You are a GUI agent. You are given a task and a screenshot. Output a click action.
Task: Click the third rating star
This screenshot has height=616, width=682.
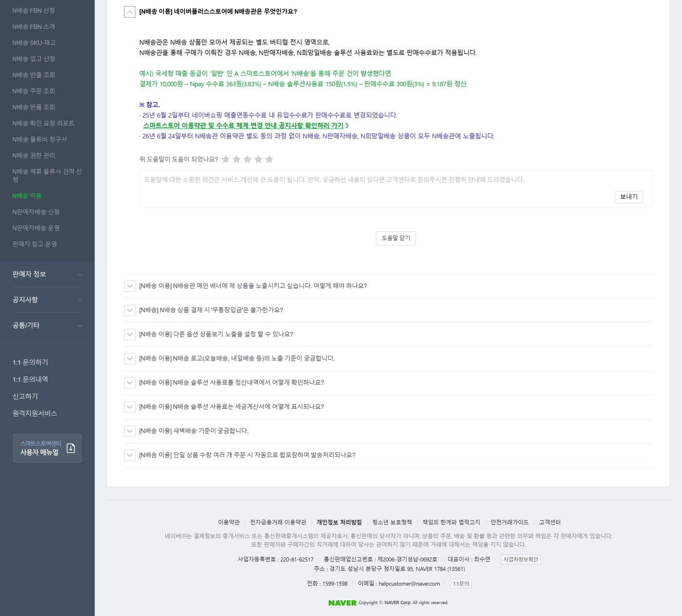coord(247,159)
